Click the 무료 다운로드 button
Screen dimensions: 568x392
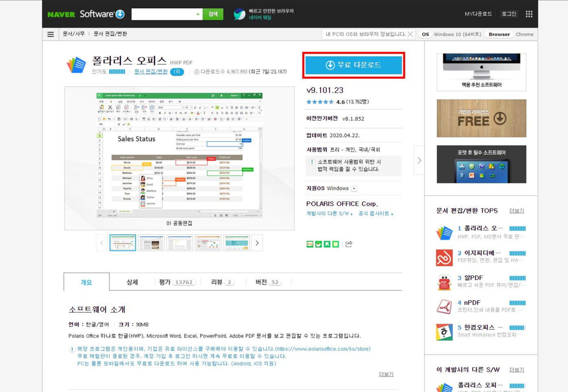354,65
